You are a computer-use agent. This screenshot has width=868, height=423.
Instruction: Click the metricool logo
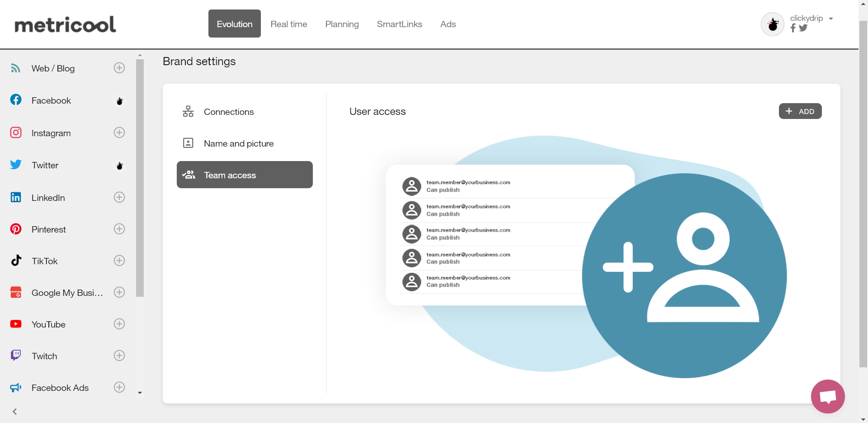pos(65,24)
